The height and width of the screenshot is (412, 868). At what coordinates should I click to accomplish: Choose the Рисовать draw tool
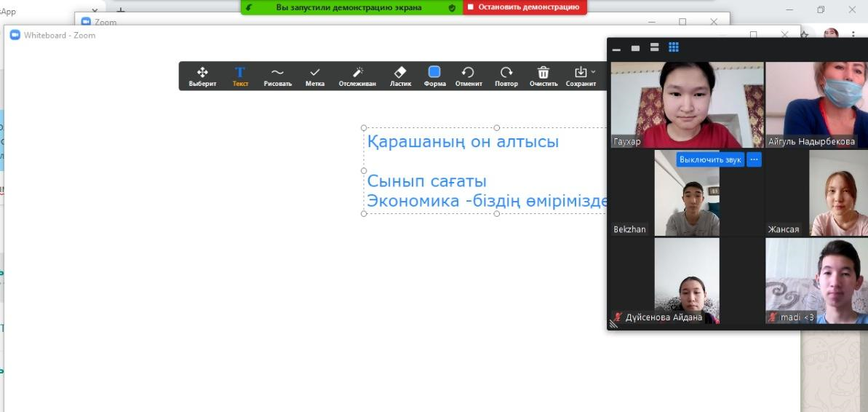click(277, 76)
